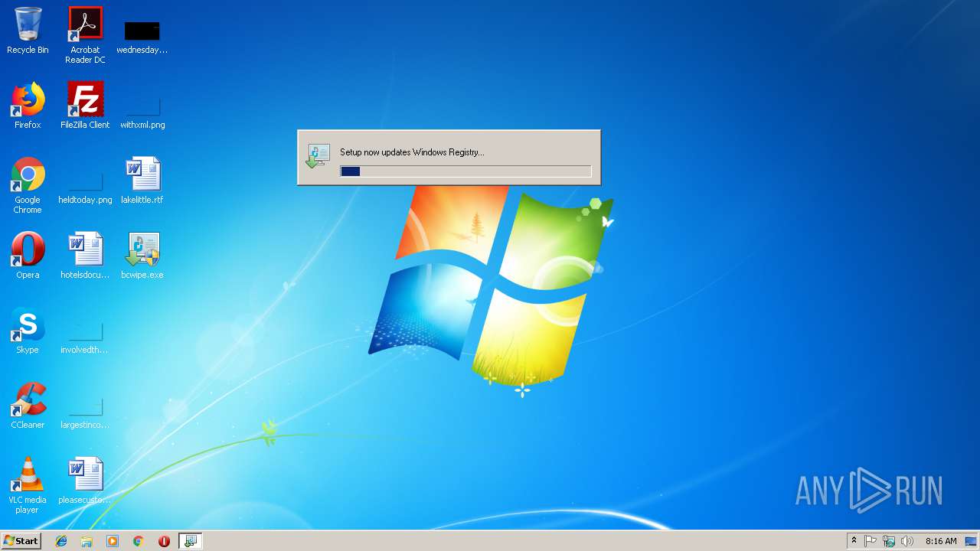Image resolution: width=980 pixels, height=551 pixels.
Task: Open Google Chrome desktop shortcut
Action: point(28,185)
